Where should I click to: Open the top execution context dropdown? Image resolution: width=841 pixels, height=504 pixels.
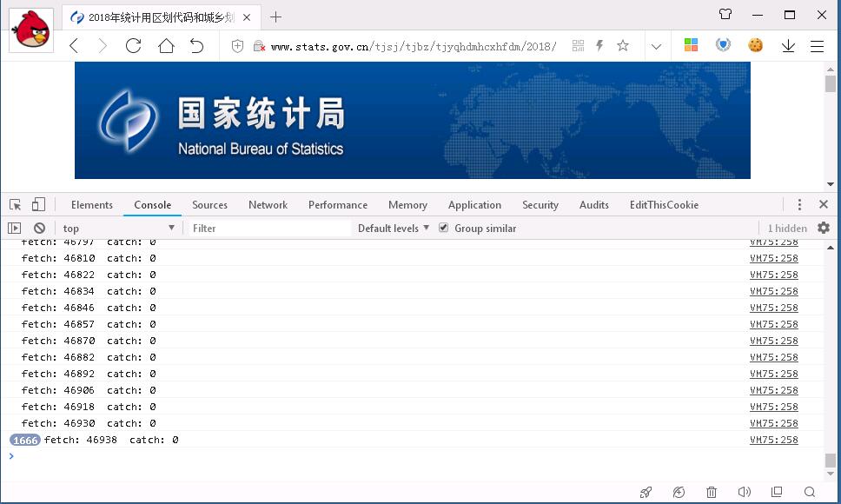point(118,229)
